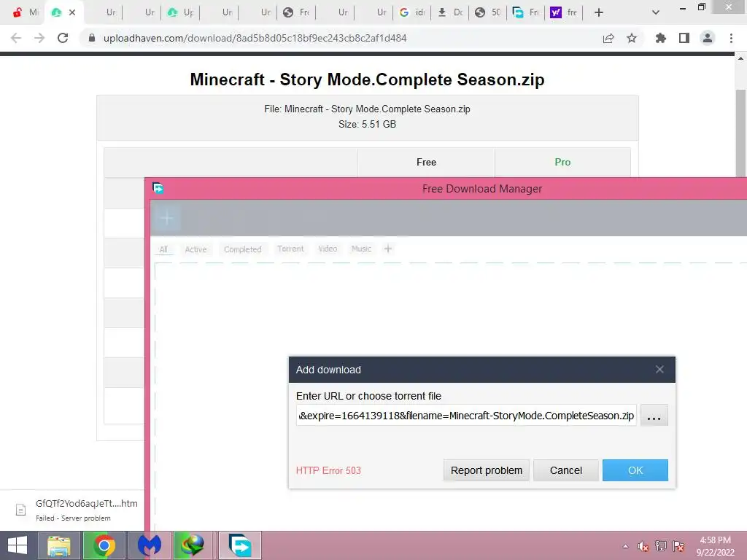The image size is (747, 560).
Task: Go back in Chrome
Action: pos(16,38)
